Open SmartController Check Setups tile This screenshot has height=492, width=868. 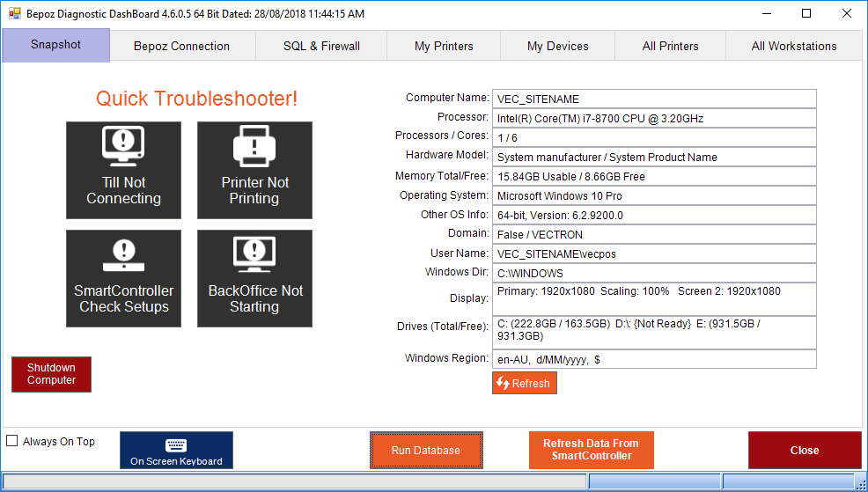123,278
